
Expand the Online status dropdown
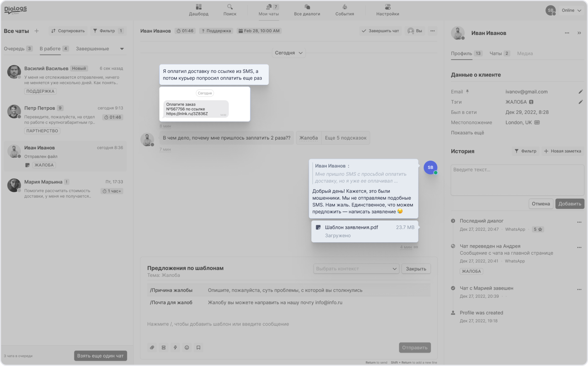[572, 10]
